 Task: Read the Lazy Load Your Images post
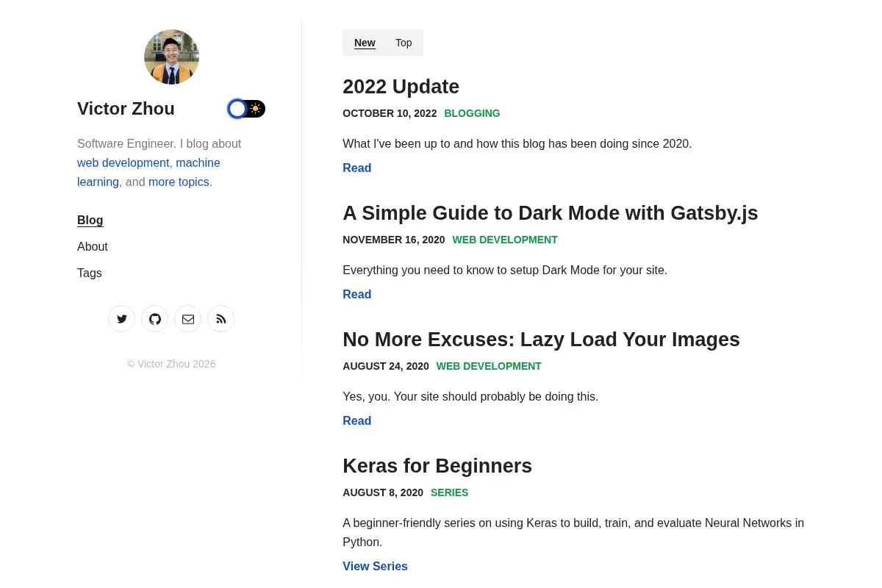pyautogui.click(x=356, y=421)
